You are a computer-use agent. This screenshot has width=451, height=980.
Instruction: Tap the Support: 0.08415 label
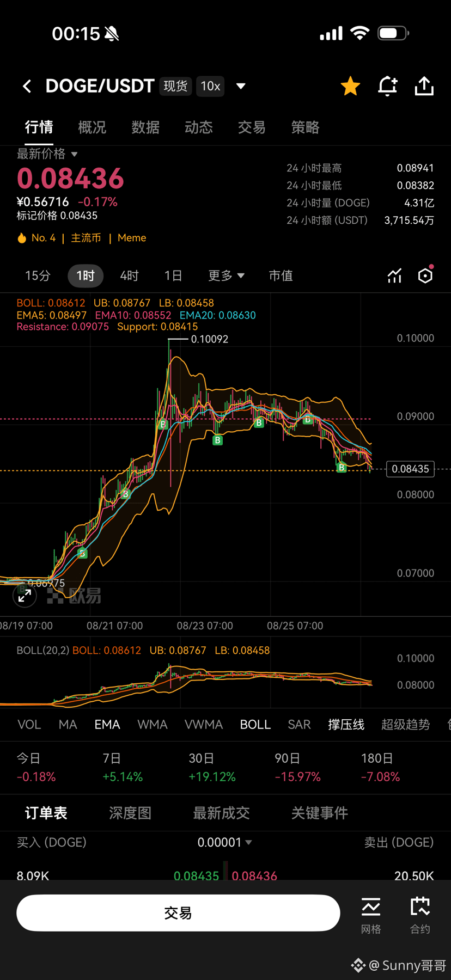[157, 327]
